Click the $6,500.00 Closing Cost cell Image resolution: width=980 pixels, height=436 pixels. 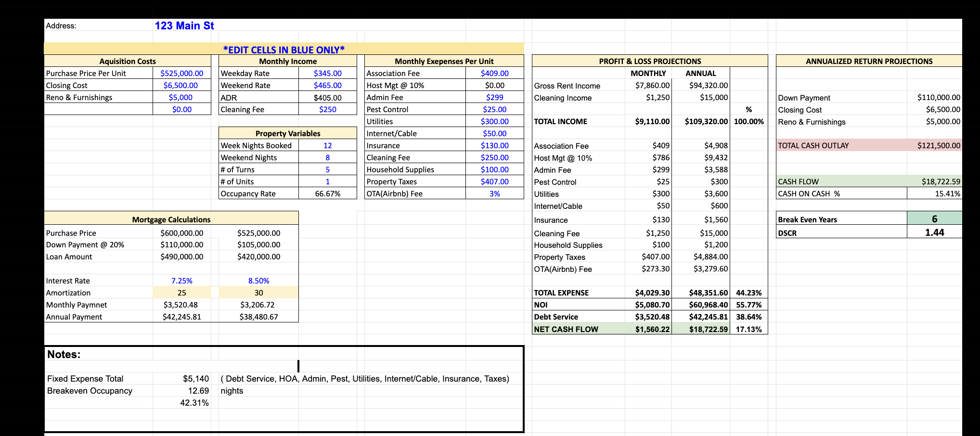pyautogui.click(x=181, y=85)
